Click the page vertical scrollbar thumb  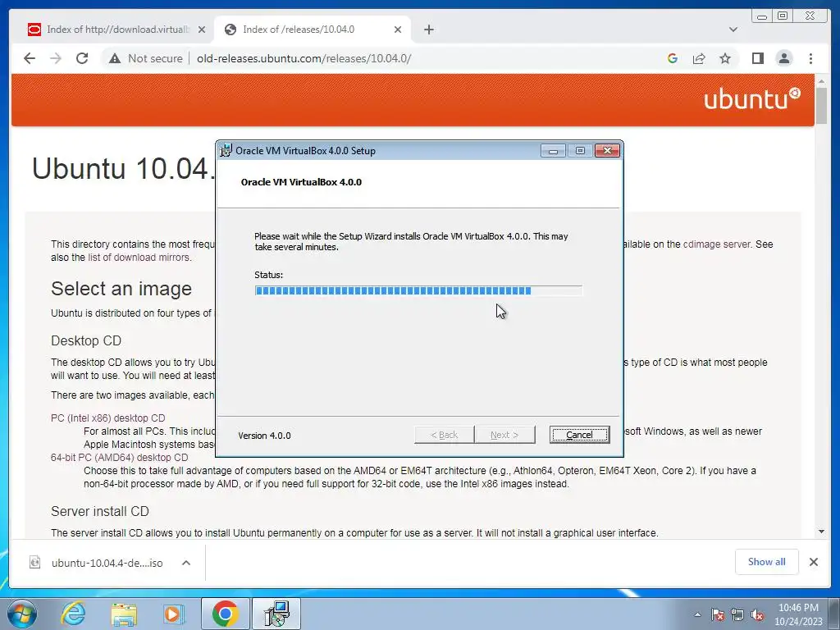821,106
